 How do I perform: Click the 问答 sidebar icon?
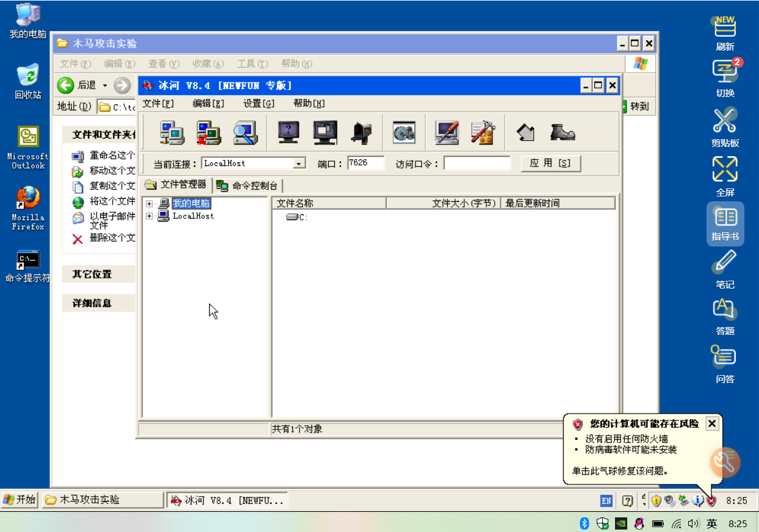tap(725, 364)
